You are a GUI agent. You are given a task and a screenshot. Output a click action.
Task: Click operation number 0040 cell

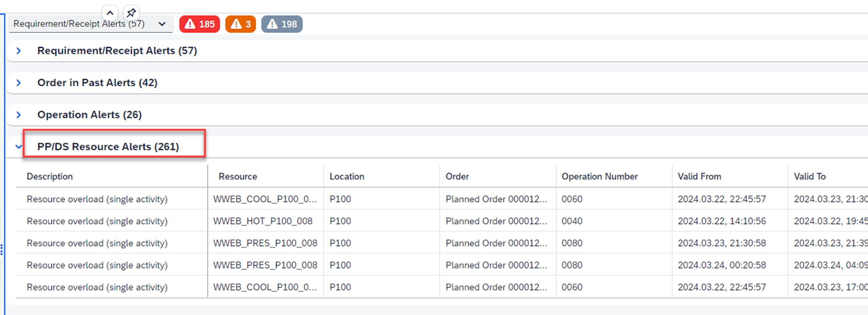(x=572, y=221)
